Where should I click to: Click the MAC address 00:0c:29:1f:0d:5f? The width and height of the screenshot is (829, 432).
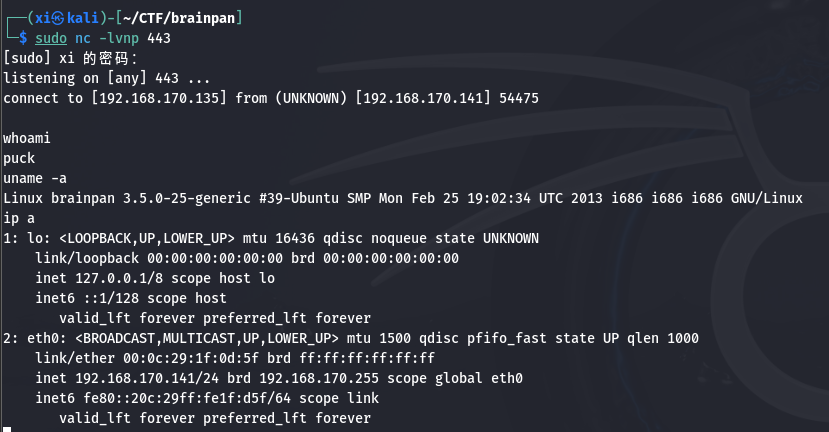[x=191, y=359]
